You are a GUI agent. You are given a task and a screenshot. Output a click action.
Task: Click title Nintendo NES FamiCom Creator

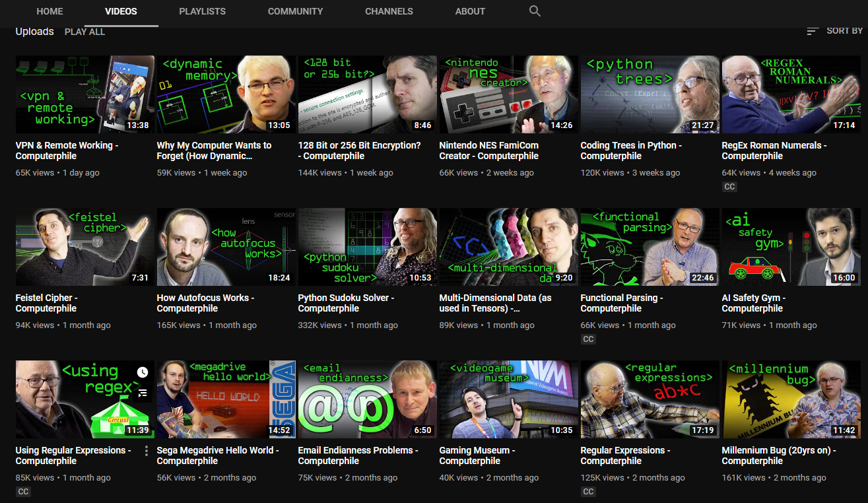[489, 151]
